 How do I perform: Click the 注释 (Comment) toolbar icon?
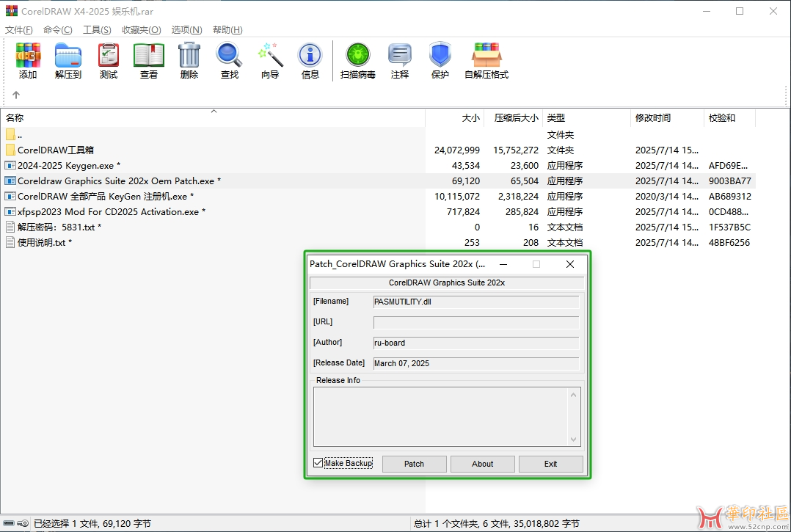pyautogui.click(x=399, y=55)
